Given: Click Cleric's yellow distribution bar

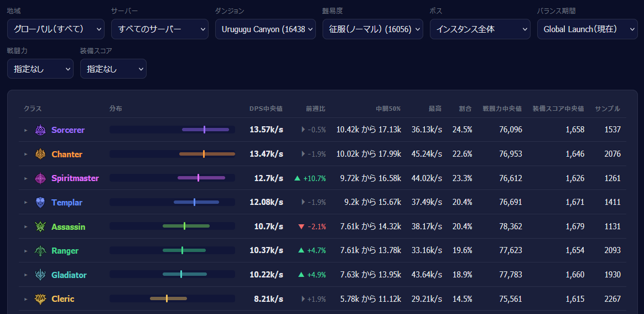Looking at the screenshot, I should pyautogui.click(x=168, y=299).
